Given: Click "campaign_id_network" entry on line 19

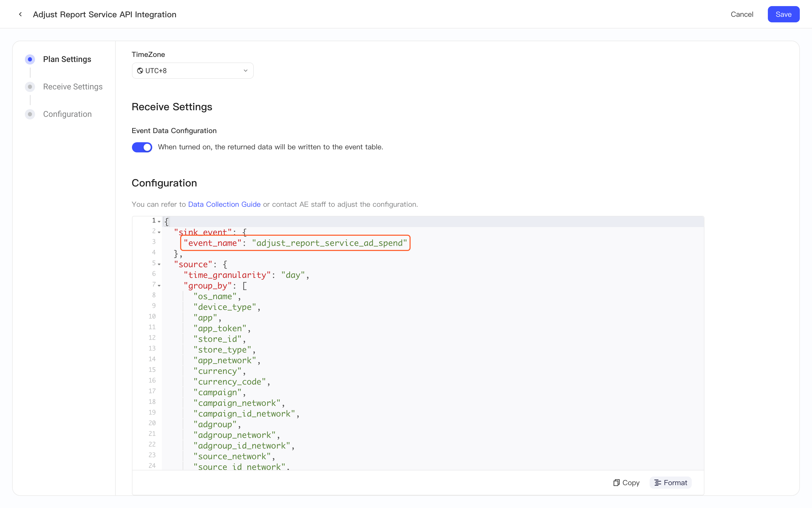Looking at the screenshot, I should click(x=245, y=414).
